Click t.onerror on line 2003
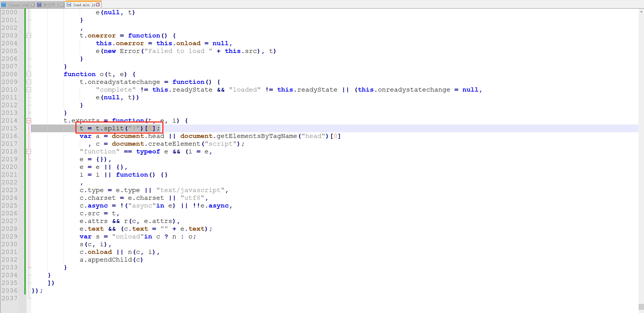The width and height of the screenshot is (644, 313). click(x=98, y=35)
